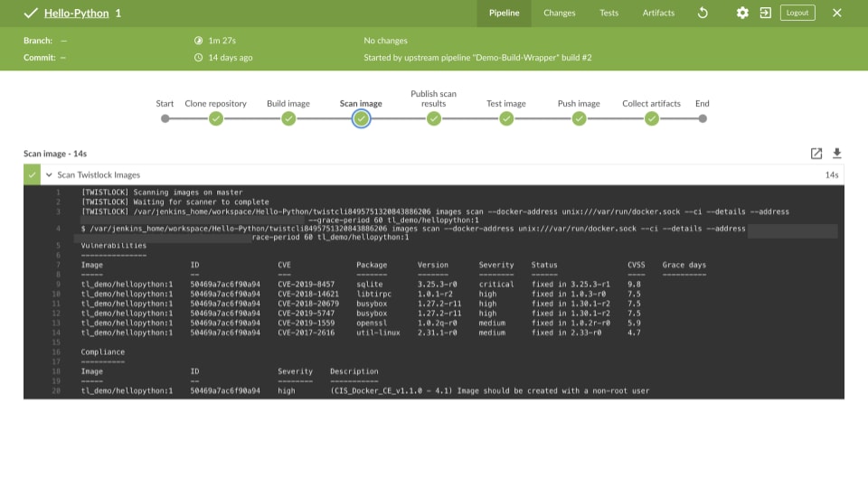Collapse the Scan Twistlock Images step
Image resolution: width=868 pixels, height=488 pixels.
[x=50, y=174]
